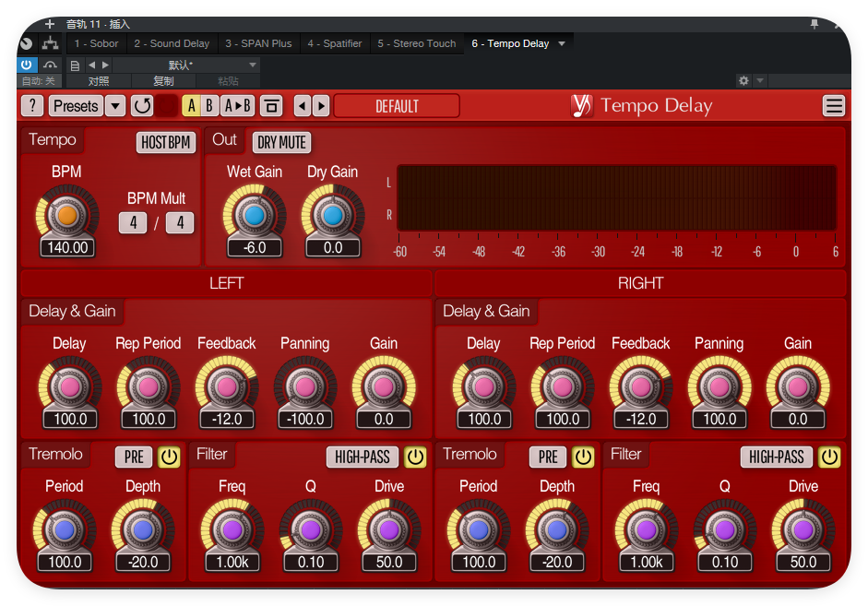The width and height of the screenshot is (868, 606).
Task: Toggle right Filter power button
Action: 829,457
